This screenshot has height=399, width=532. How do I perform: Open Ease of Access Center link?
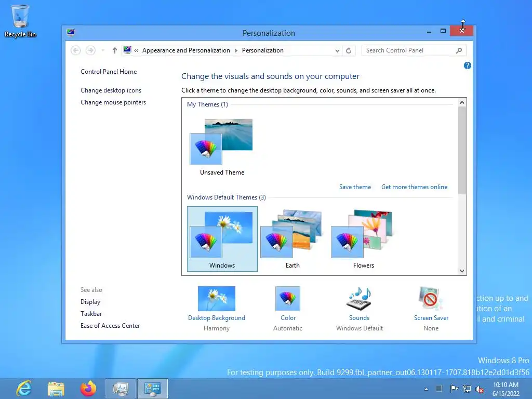pyautogui.click(x=110, y=325)
